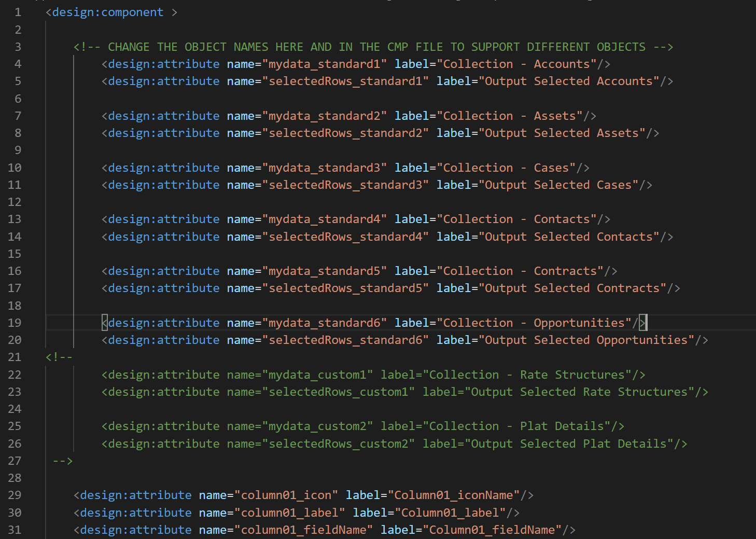Viewport: 756px width, 539px height.
Task: Click the label "Collection - Assets"
Action: click(510, 116)
